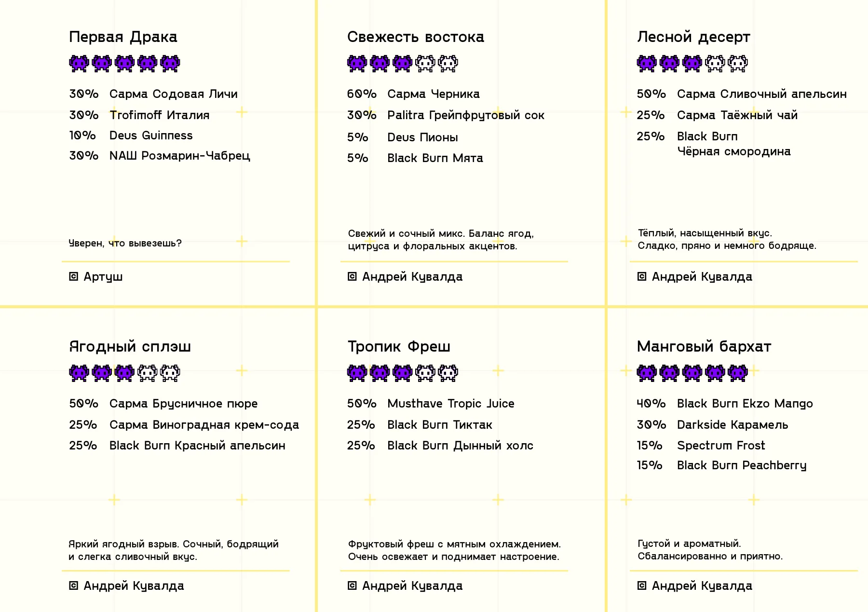The width and height of the screenshot is (868, 612).
Task: Click the Instagram icon on Ягодный сплэш card
Action: coord(73,585)
